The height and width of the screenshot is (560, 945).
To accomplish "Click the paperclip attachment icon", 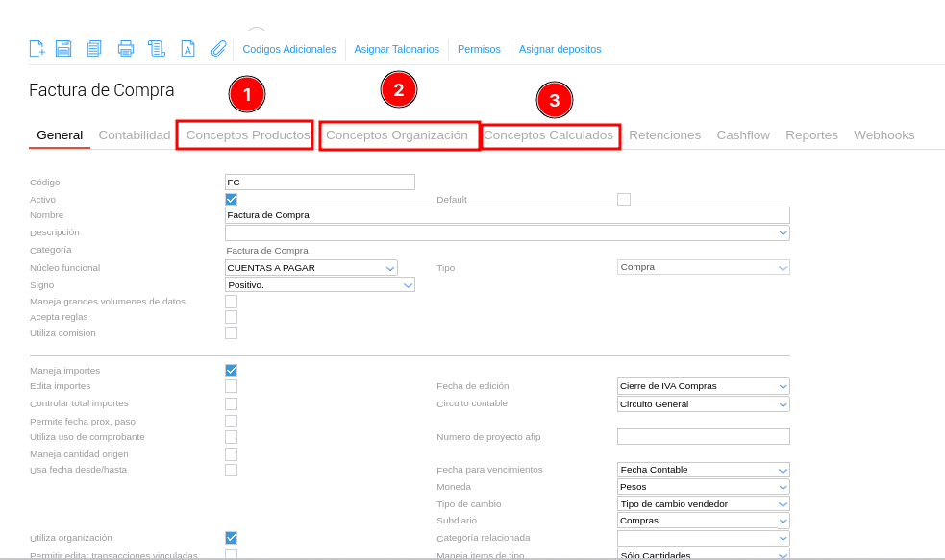I will click(x=219, y=49).
